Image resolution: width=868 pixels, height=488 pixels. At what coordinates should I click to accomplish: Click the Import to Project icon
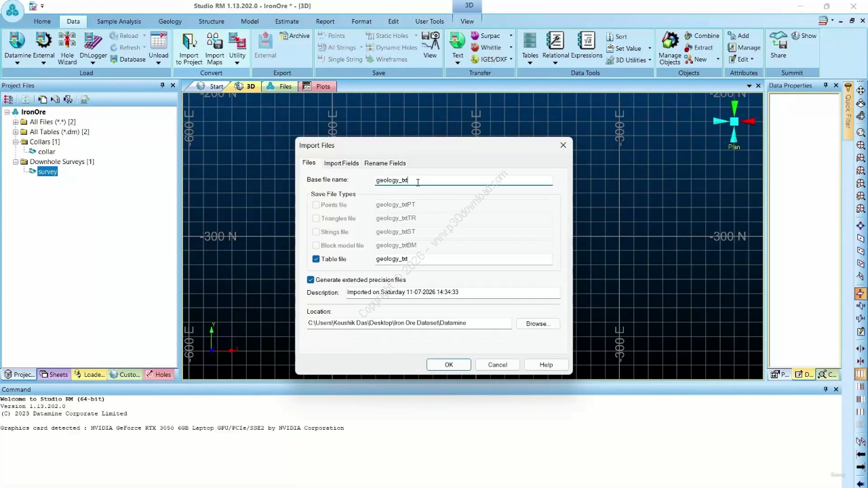[189, 47]
